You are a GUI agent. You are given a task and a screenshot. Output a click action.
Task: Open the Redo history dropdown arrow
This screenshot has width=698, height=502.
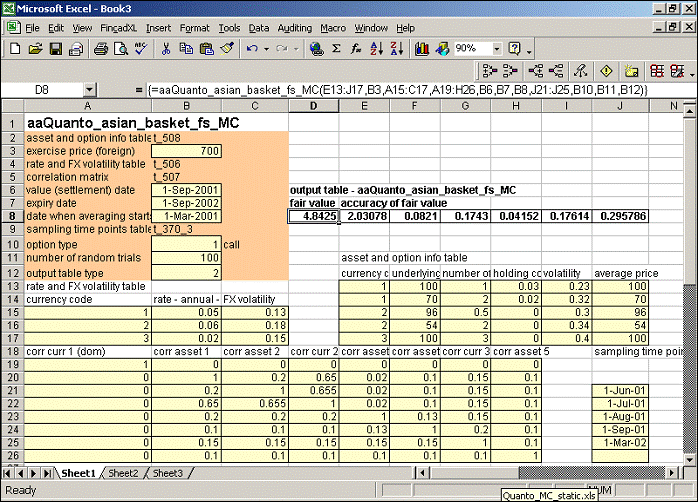(x=296, y=49)
